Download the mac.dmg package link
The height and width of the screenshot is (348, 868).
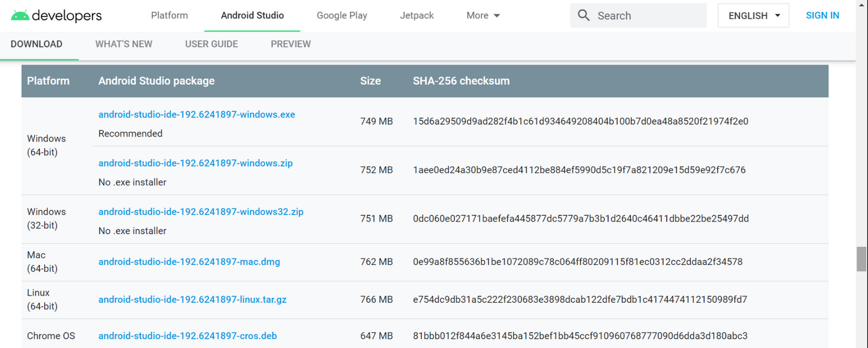click(x=189, y=262)
